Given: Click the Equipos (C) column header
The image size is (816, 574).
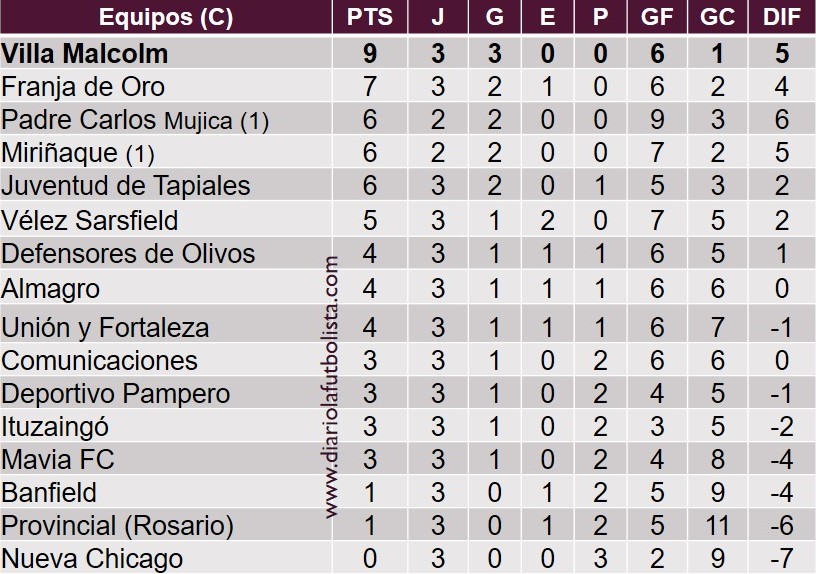Looking at the screenshot, I should [166, 17].
